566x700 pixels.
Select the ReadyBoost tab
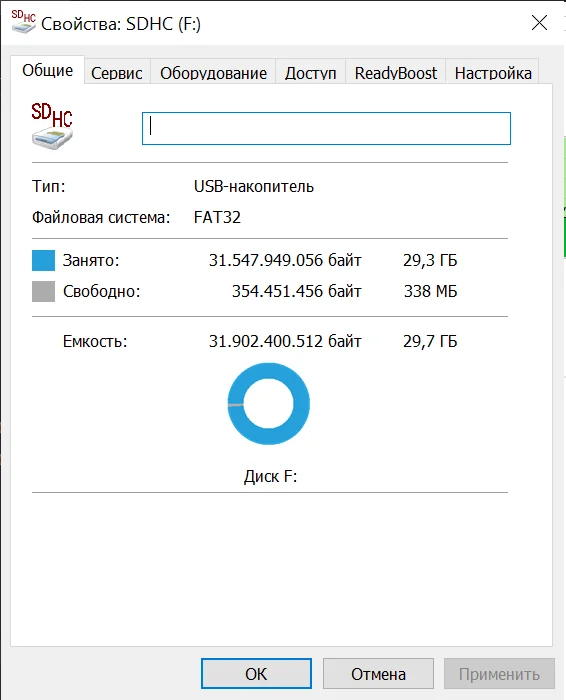pyautogui.click(x=395, y=73)
